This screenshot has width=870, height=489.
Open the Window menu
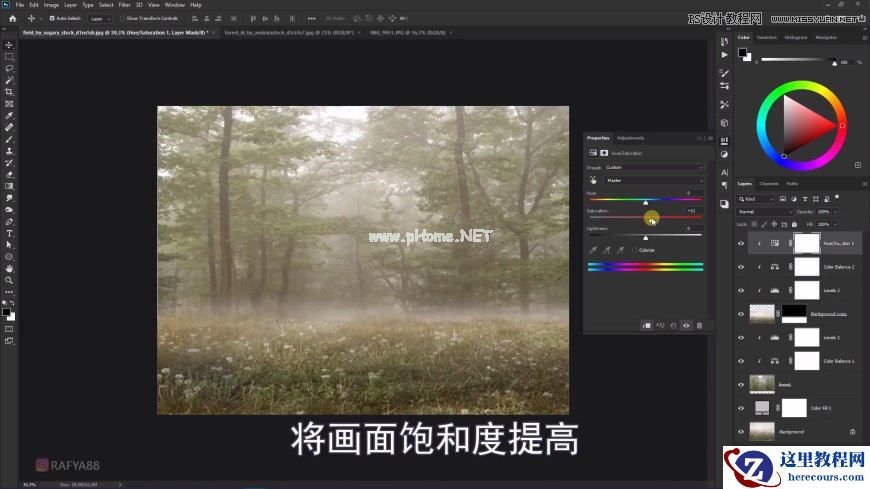coord(175,5)
